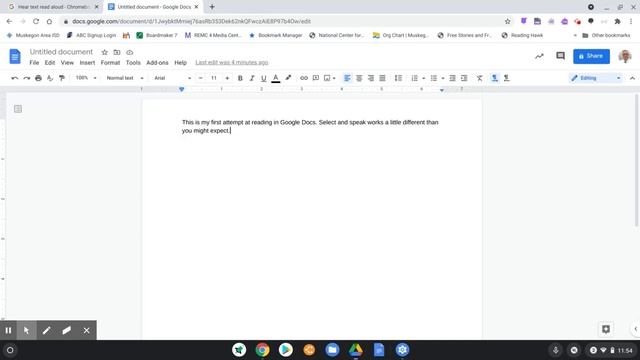Set justified text alignment
640x360 pixels.
click(x=382, y=78)
